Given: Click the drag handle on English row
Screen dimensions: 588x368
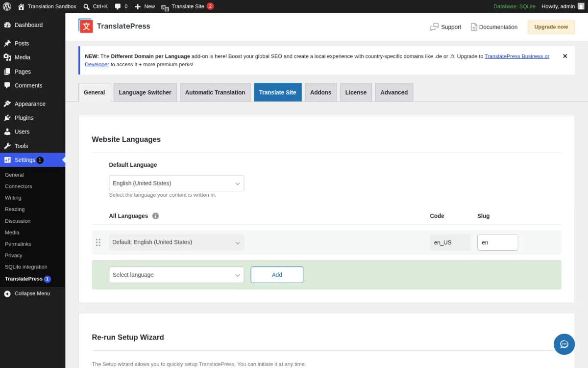Looking at the screenshot, I should (x=98, y=242).
